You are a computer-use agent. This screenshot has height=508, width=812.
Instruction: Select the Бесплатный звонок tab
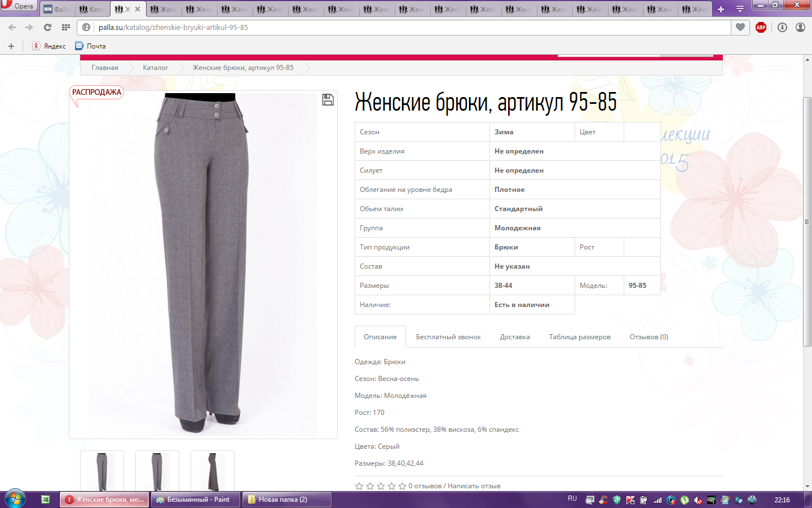click(448, 337)
